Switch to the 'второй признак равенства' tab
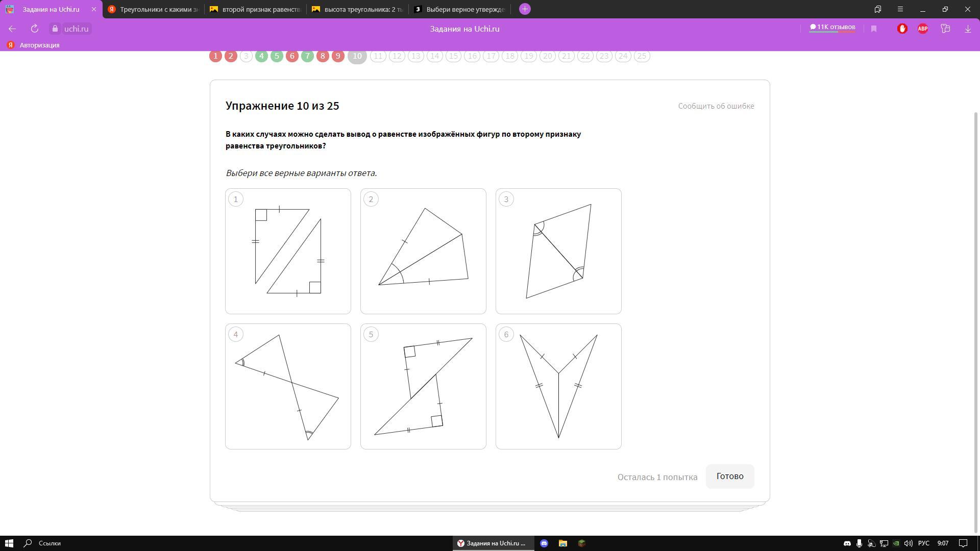This screenshot has width=980, height=551. pyautogui.click(x=255, y=9)
